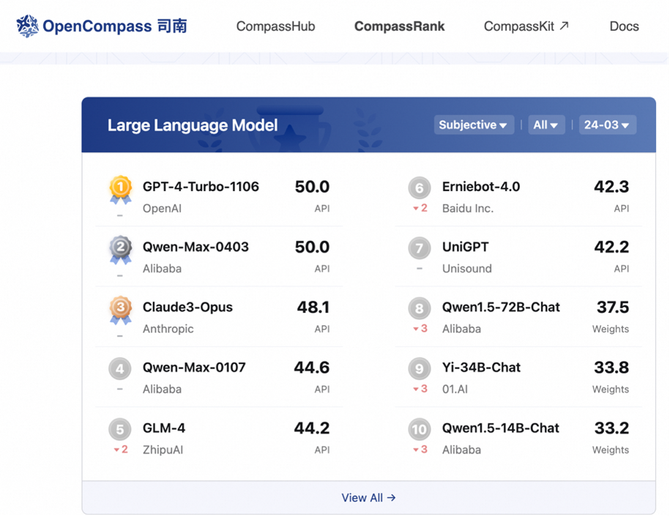Click the rank 5 circle badge
The image size is (670, 517).
[x=120, y=429]
